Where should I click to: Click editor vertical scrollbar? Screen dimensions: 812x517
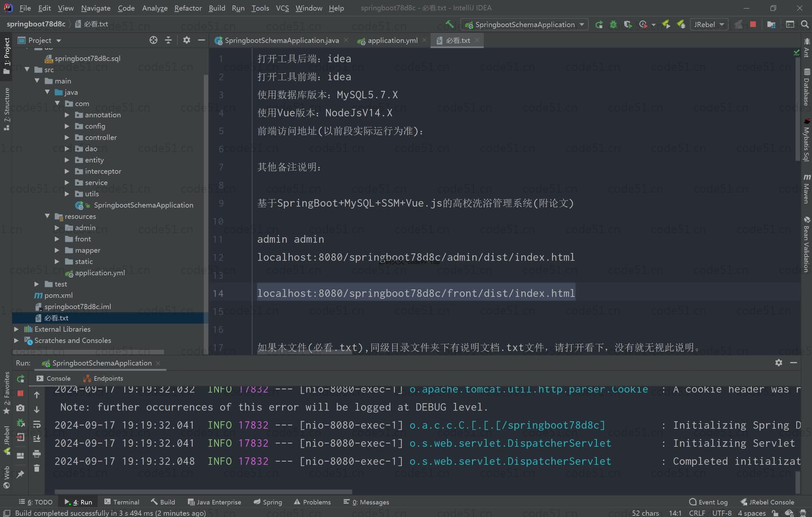[797, 110]
